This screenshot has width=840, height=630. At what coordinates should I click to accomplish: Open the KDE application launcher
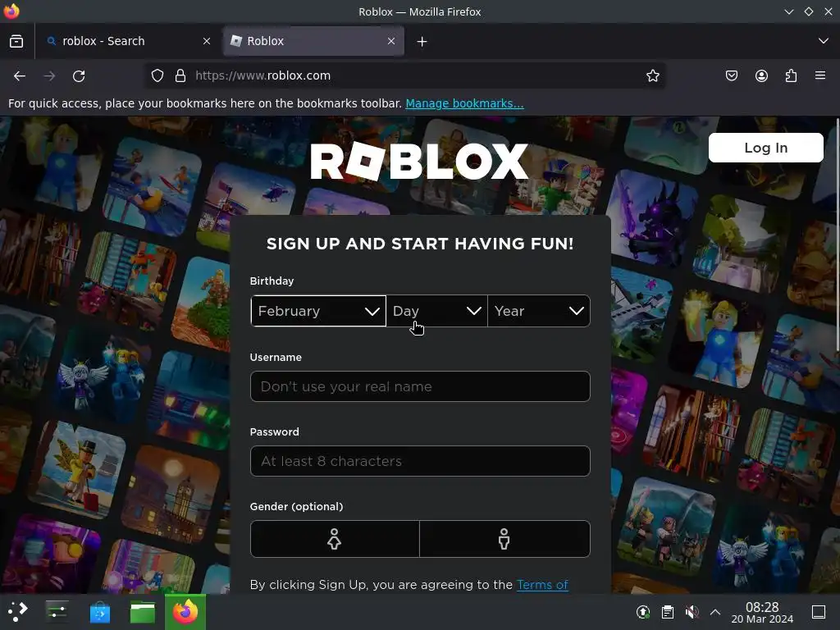[x=17, y=612]
